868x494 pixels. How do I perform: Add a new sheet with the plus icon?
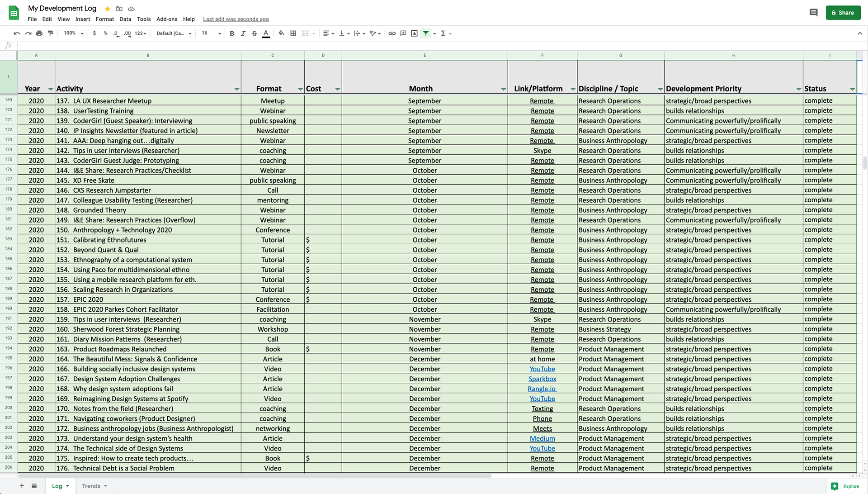[x=21, y=486]
